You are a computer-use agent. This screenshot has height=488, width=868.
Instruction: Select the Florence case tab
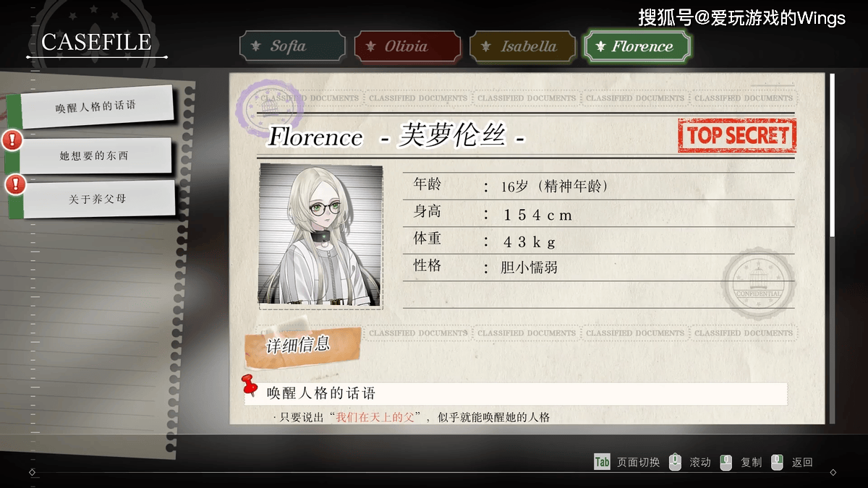pyautogui.click(x=637, y=46)
